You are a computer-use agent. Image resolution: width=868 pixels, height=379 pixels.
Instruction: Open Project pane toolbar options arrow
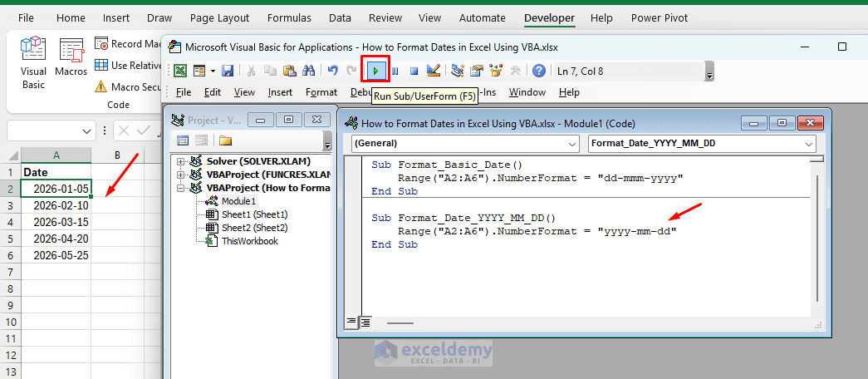(327, 143)
